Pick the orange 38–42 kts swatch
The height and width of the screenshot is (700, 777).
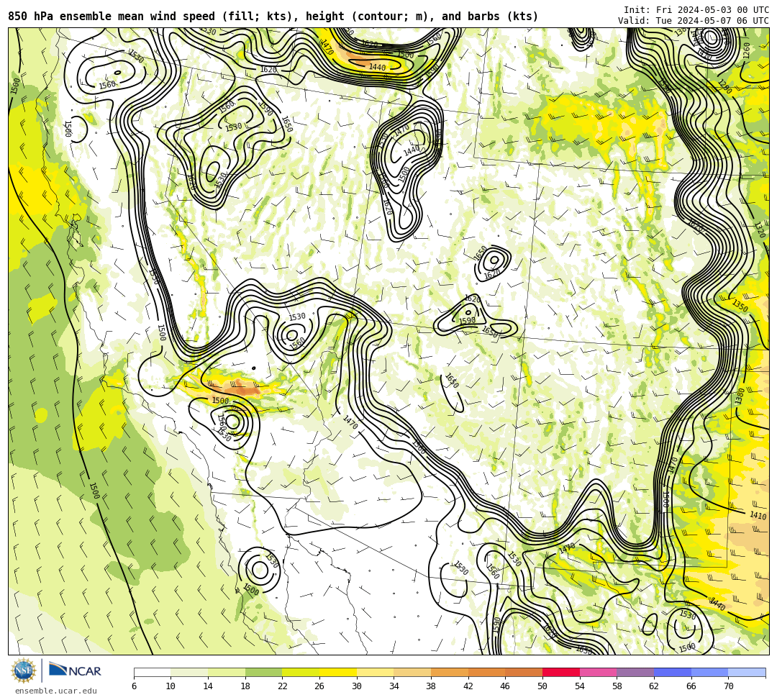tap(450, 673)
